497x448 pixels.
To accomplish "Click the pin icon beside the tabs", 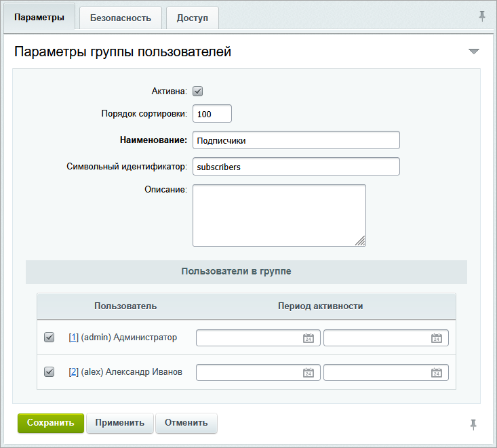I will click(x=482, y=16).
